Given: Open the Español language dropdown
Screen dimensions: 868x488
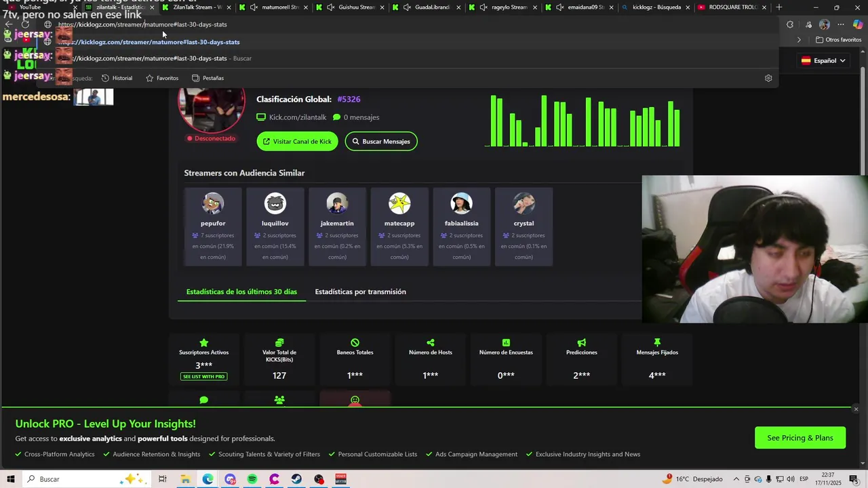Looking at the screenshot, I should (823, 60).
